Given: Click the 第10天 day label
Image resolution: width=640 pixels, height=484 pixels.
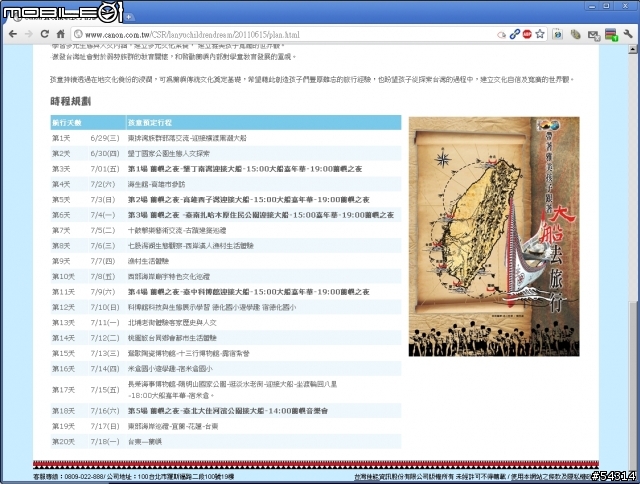Looking at the screenshot, I should pos(63,276).
